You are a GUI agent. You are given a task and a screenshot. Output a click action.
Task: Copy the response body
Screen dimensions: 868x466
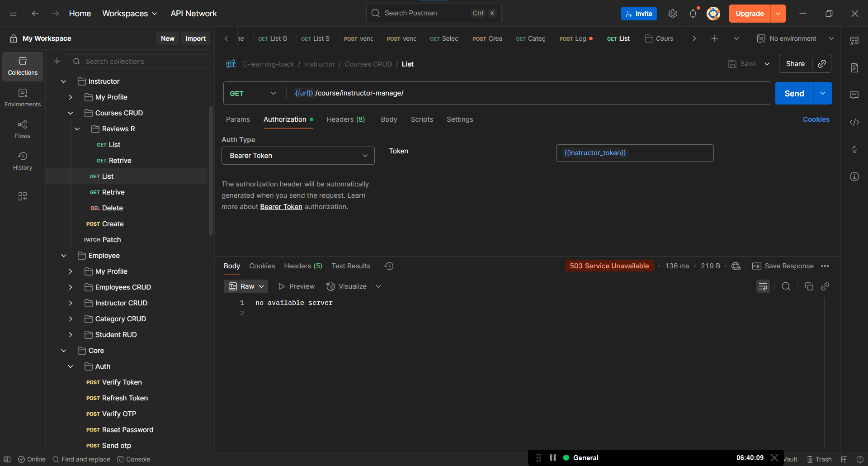tap(809, 286)
